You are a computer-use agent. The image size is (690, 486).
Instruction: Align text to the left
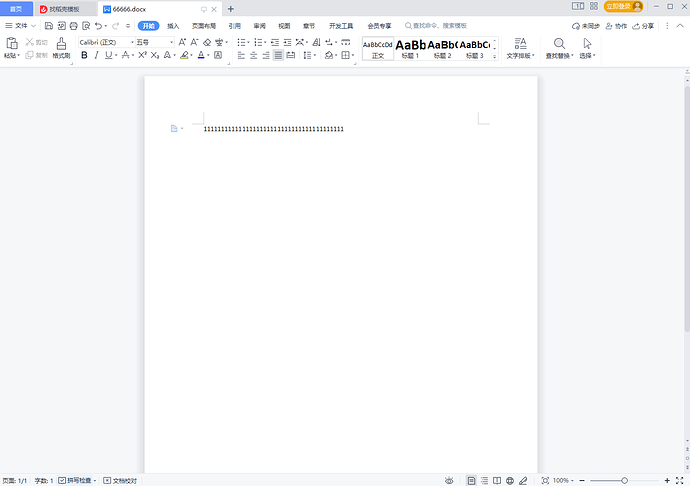click(x=241, y=55)
